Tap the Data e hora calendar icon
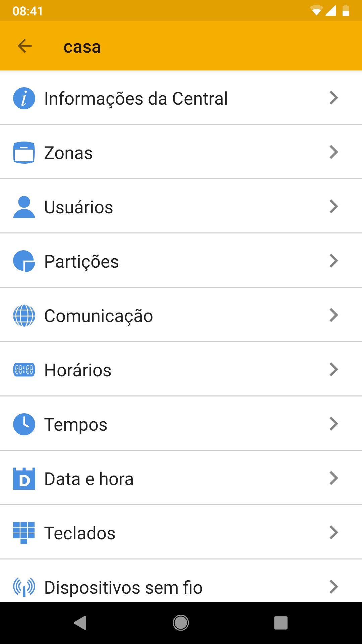362x644 pixels. pyautogui.click(x=24, y=479)
